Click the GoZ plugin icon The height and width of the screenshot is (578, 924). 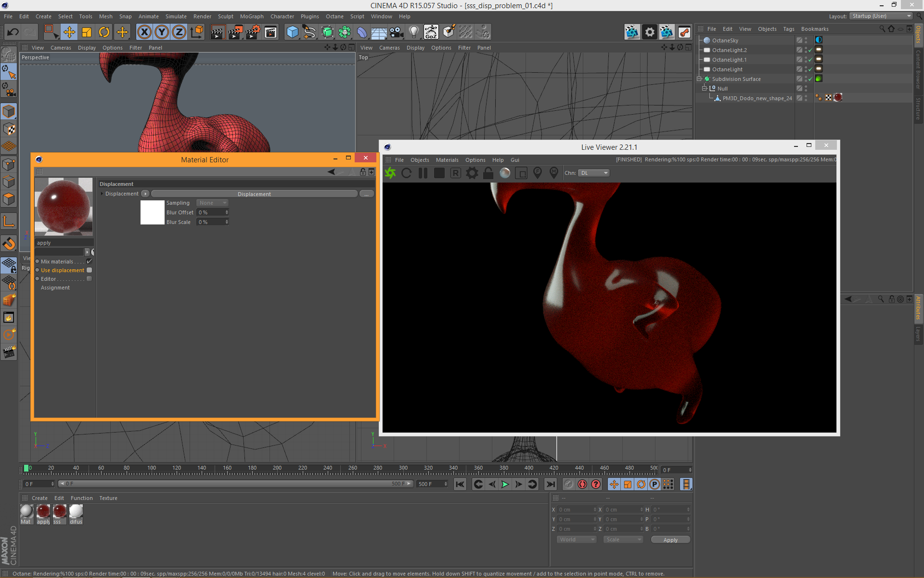click(431, 32)
